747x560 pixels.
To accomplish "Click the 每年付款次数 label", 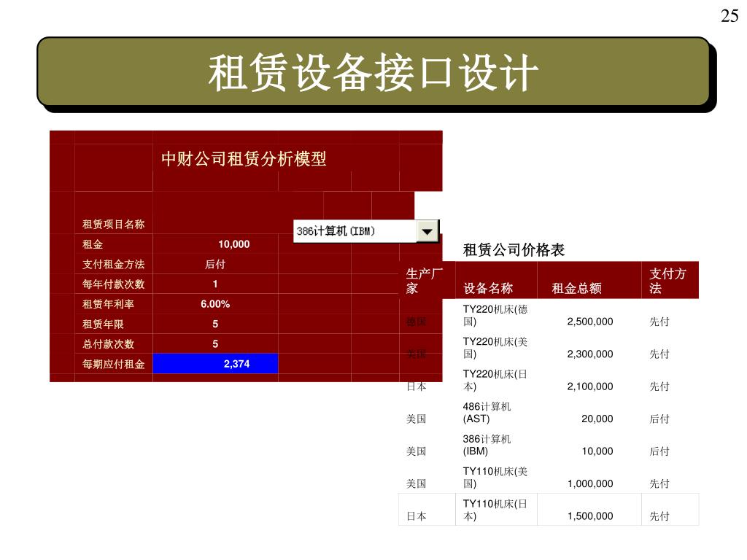I will [x=113, y=284].
